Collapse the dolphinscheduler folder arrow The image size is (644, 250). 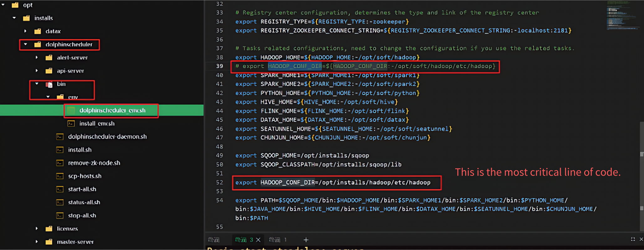click(x=26, y=45)
